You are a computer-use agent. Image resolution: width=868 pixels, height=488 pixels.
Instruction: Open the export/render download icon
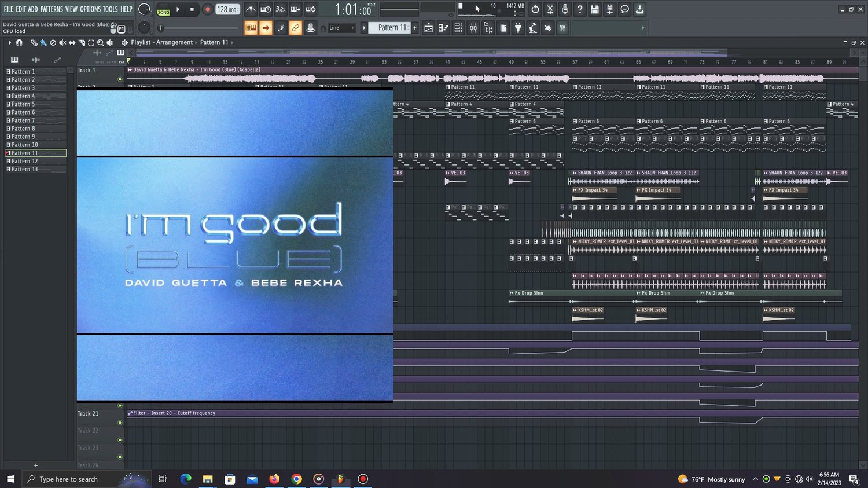639,9
